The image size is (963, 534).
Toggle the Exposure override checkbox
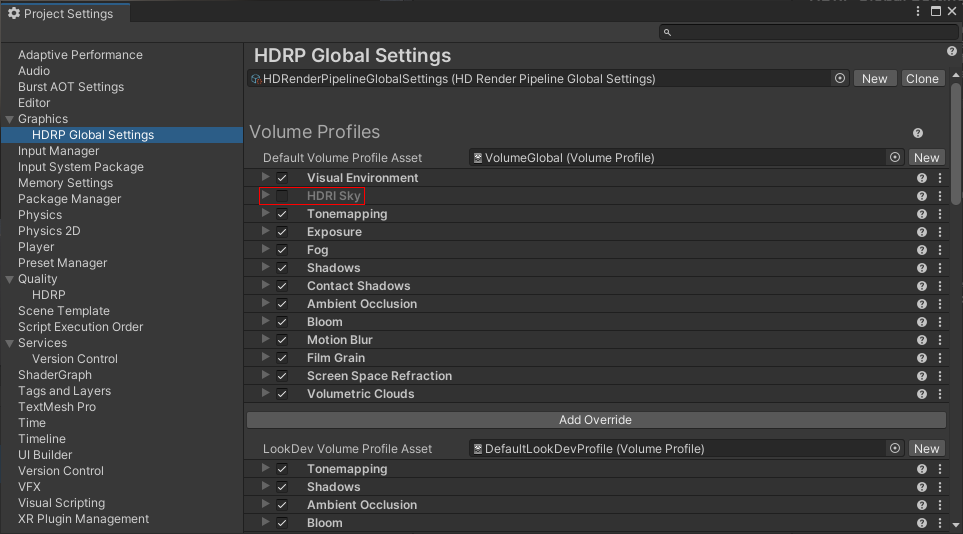tap(282, 232)
